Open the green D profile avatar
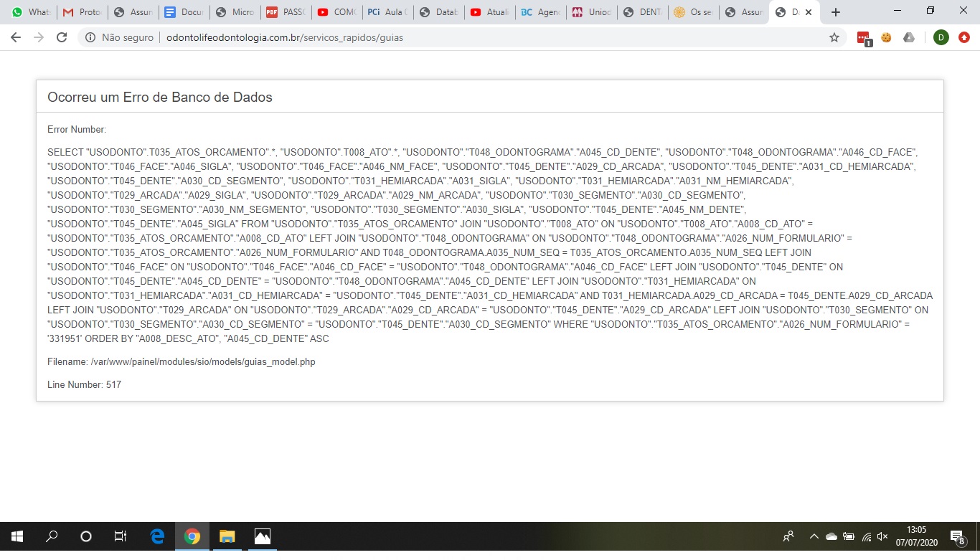 pyautogui.click(x=941, y=37)
